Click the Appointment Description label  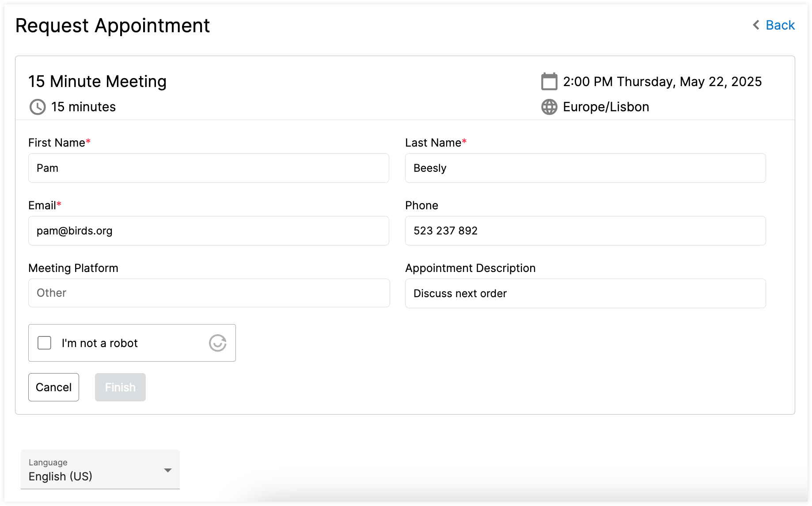470,268
